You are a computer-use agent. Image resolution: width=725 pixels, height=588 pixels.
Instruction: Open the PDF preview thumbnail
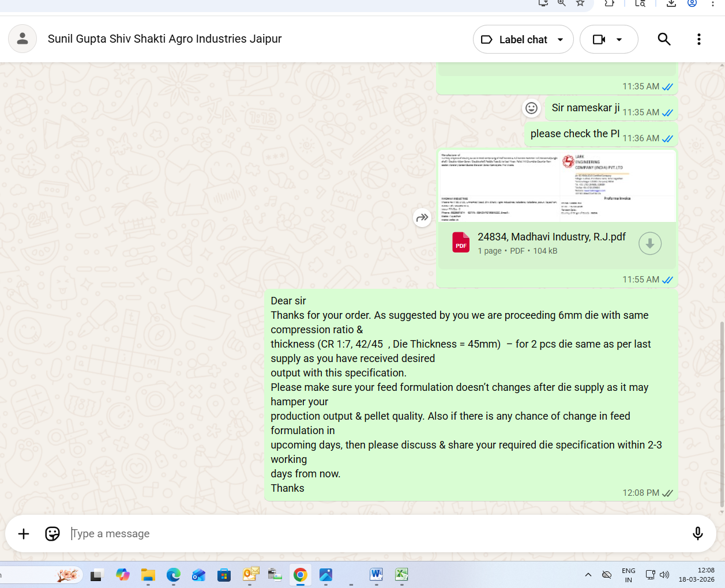[x=557, y=186]
